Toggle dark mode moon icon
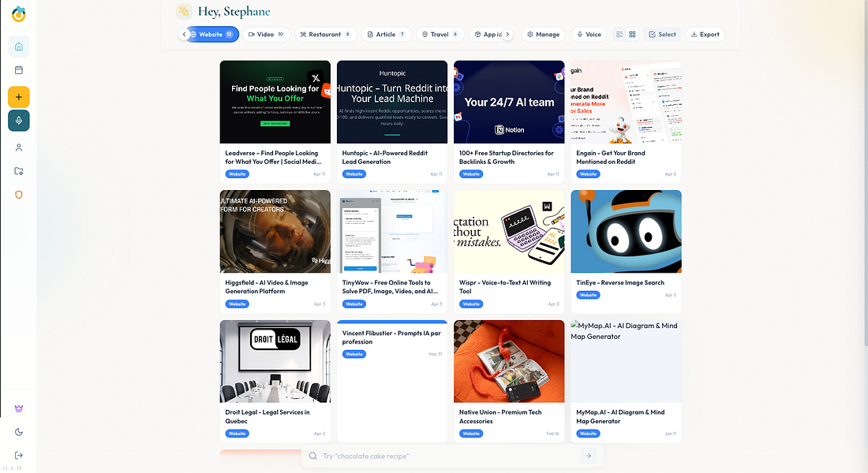The image size is (868, 473). point(19,432)
